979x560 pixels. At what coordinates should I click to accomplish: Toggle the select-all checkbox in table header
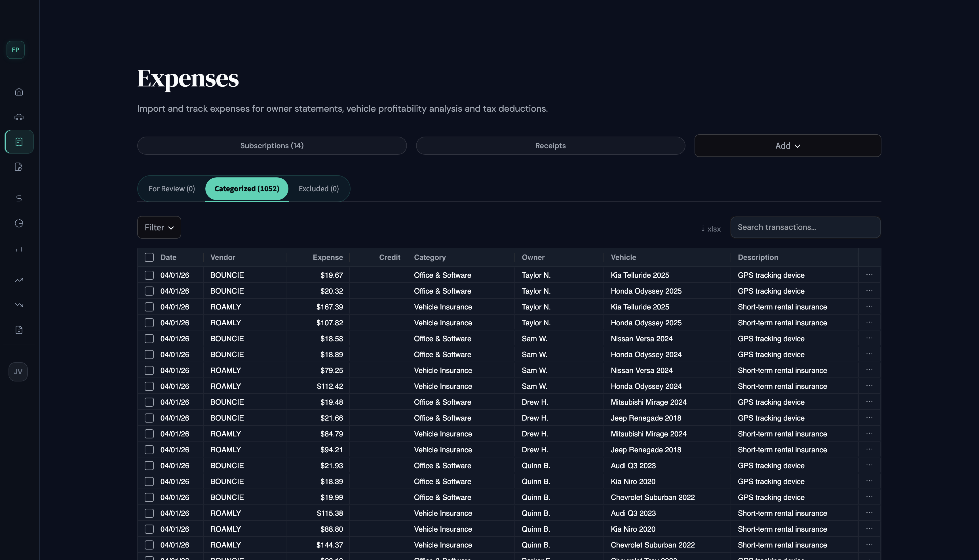tap(149, 257)
